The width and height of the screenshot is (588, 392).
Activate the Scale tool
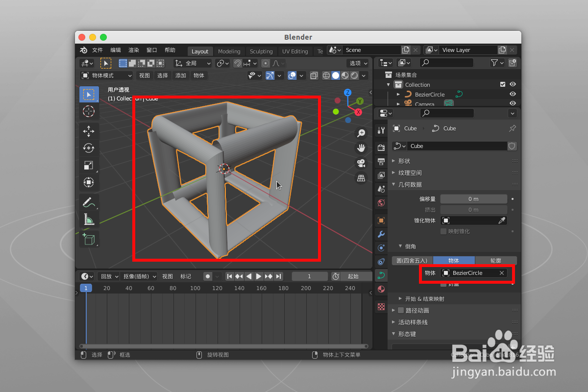[x=89, y=165]
